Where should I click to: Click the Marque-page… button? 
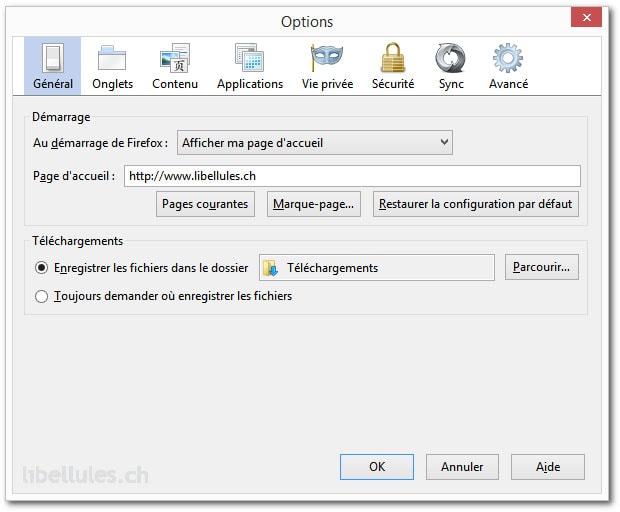[x=314, y=204]
